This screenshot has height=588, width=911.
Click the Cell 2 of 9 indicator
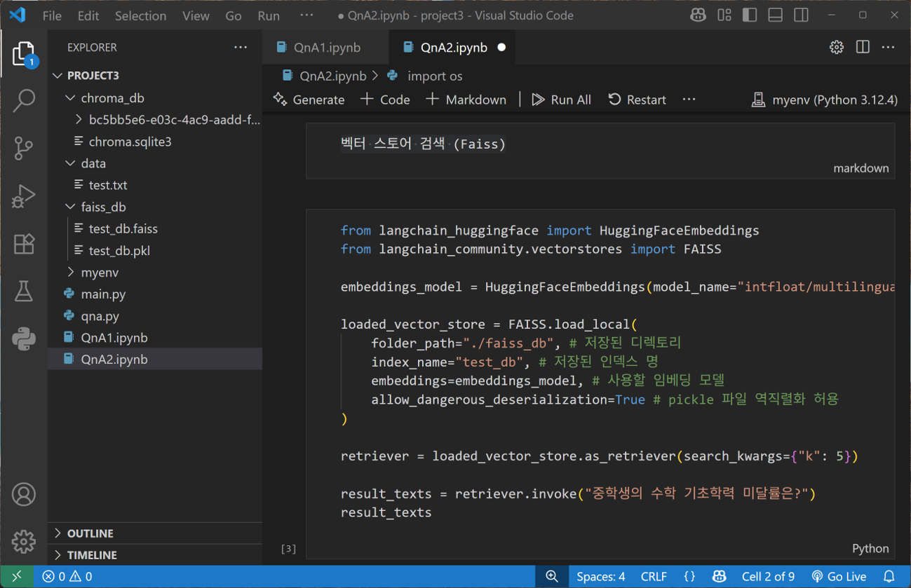768,577
